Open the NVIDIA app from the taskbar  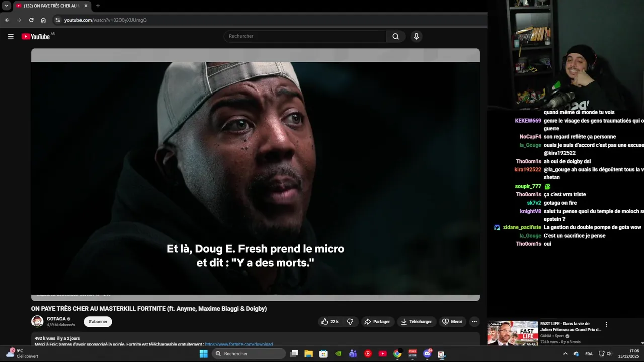point(338,354)
